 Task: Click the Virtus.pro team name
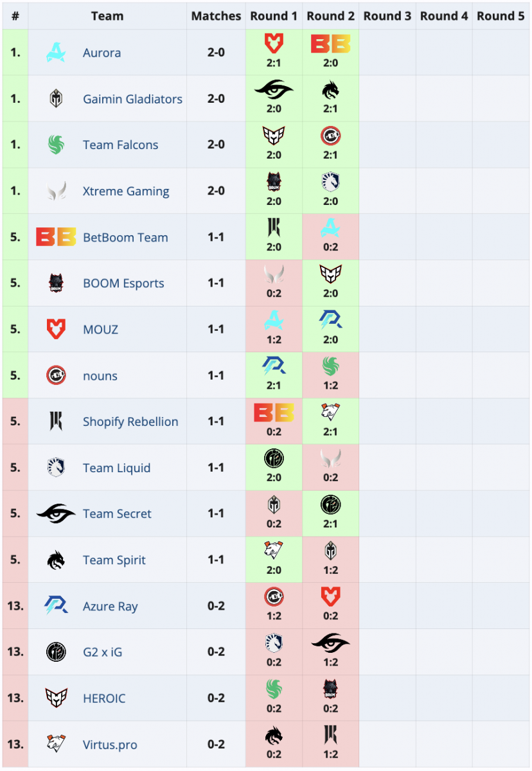110,745
